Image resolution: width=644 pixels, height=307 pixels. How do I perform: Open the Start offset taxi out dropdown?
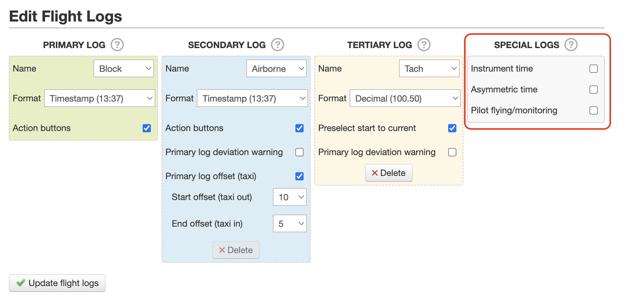click(x=289, y=197)
